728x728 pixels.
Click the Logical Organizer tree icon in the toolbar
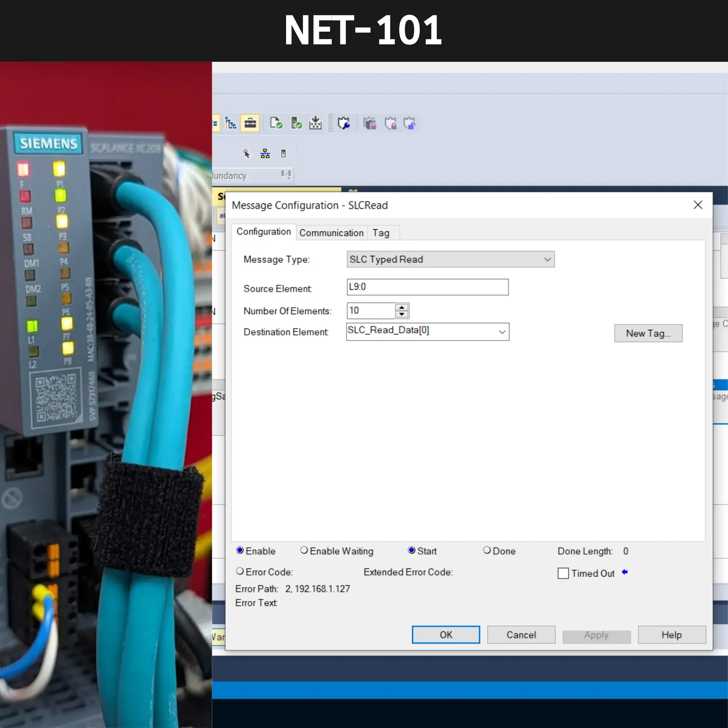click(230, 123)
